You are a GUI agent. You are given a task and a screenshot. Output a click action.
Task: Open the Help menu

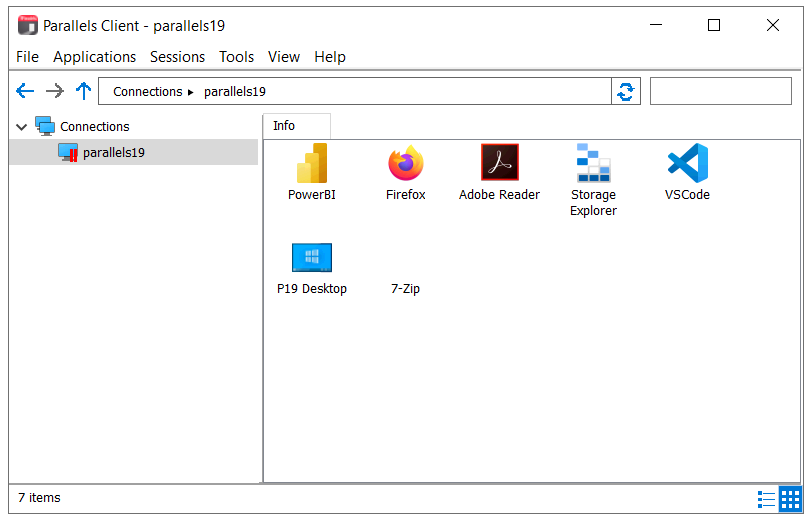click(x=330, y=56)
